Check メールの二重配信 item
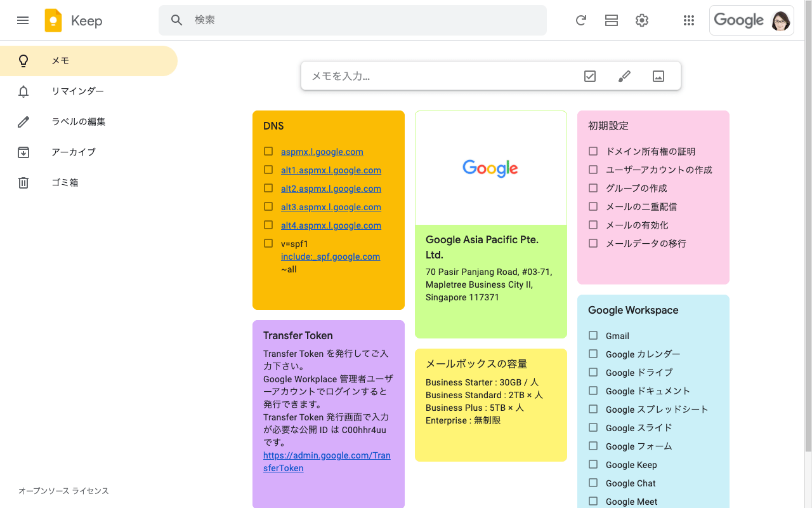812x508 pixels. click(x=593, y=206)
